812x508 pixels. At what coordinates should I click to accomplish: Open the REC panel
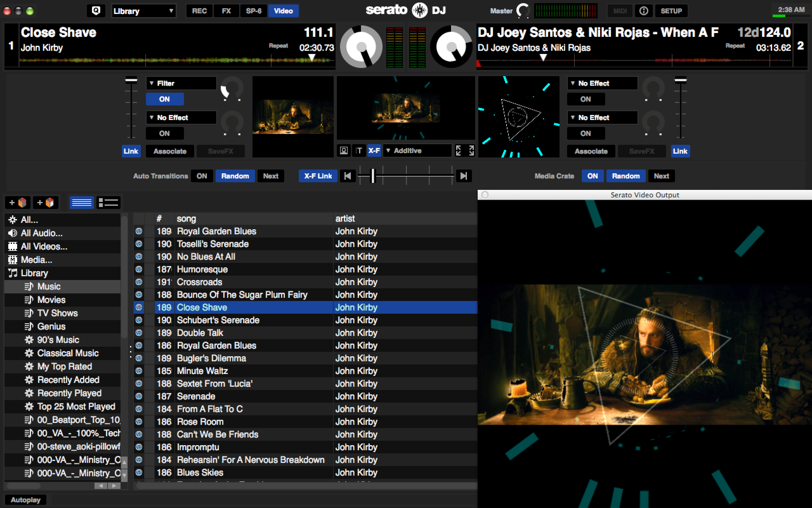coord(199,11)
